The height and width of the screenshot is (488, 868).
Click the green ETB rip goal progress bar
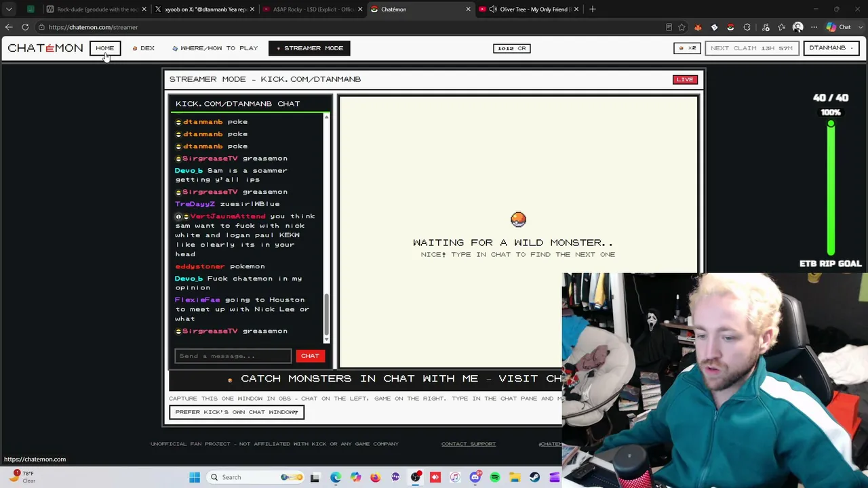coord(831,188)
